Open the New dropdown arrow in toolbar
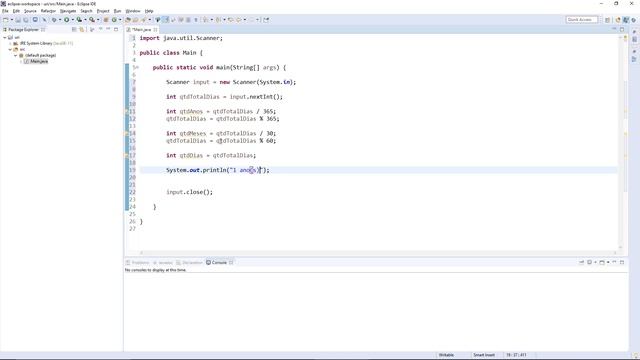This screenshot has width=640, height=360. (11, 20)
